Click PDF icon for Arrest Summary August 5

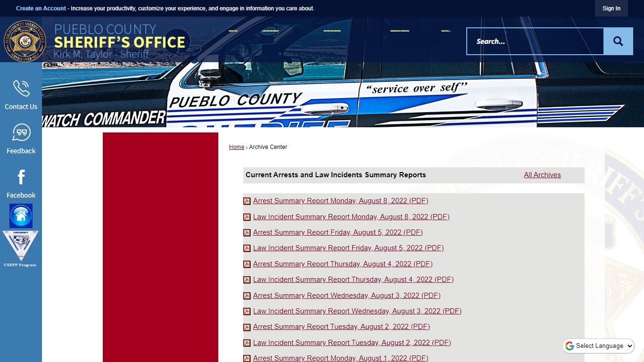[x=247, y=233]
